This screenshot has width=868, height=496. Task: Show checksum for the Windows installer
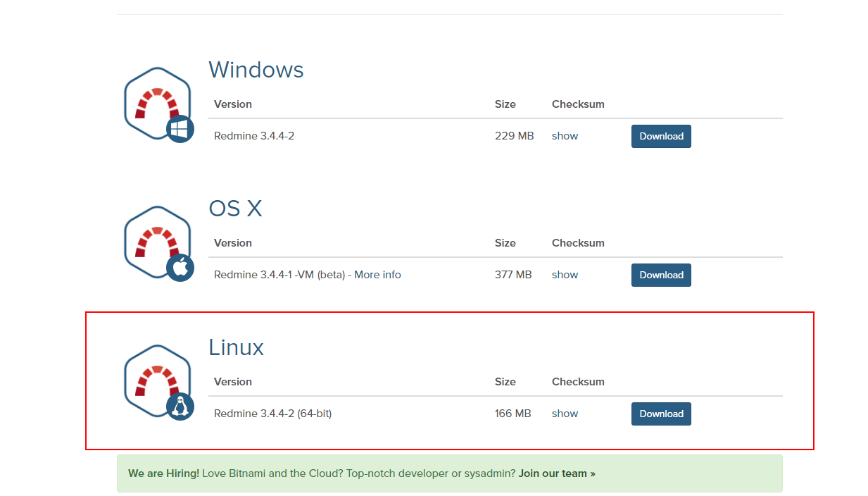click(x=565, y=136)
